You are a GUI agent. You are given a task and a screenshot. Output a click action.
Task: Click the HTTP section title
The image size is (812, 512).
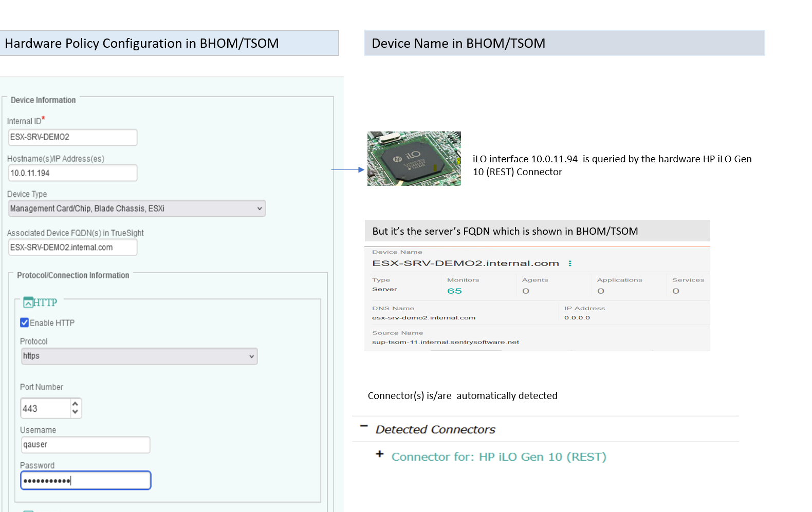[45, 302]
